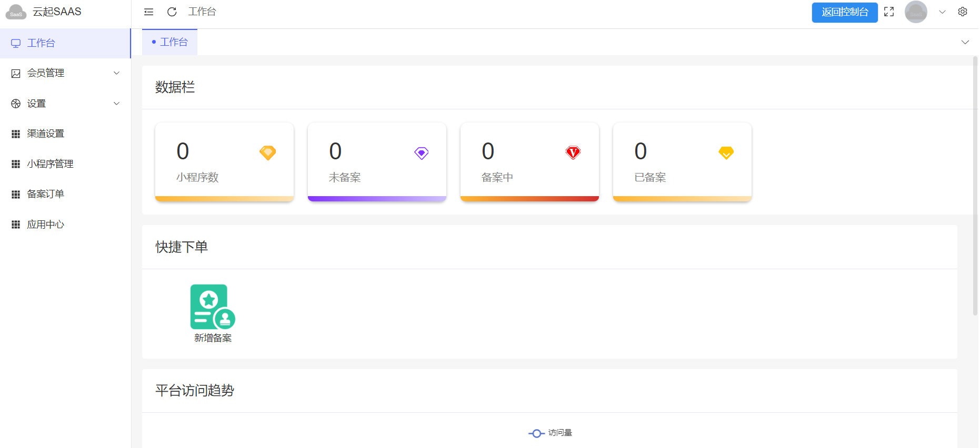Click the 返回控制台 button
The height and width of the screenshot is (448, 980).
coord(845,12)
